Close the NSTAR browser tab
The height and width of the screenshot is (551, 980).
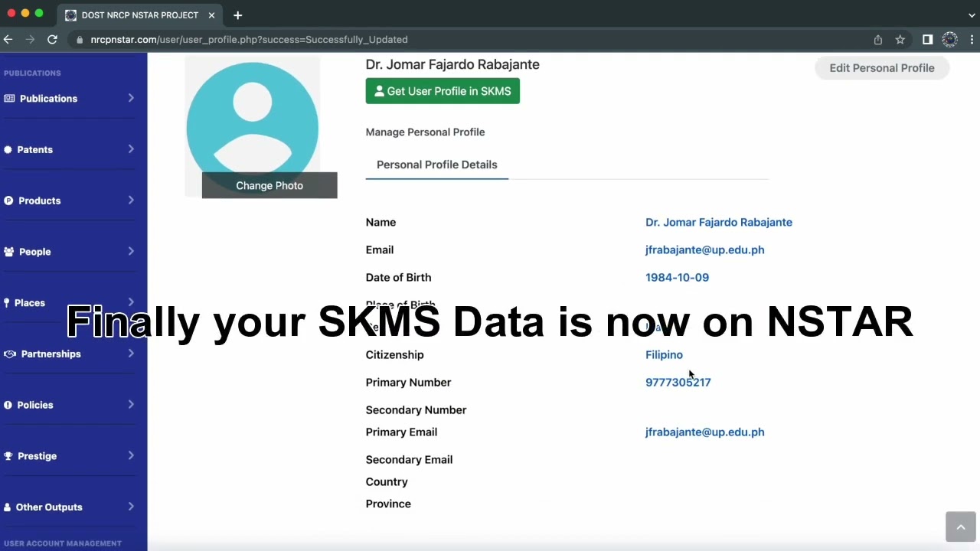pos(211,15)
